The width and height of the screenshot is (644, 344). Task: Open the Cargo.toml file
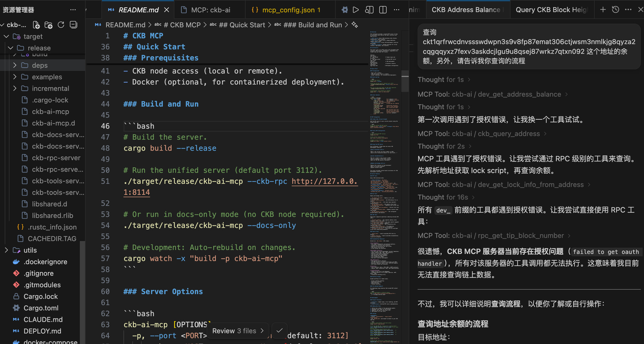click(x=40, y=308)
